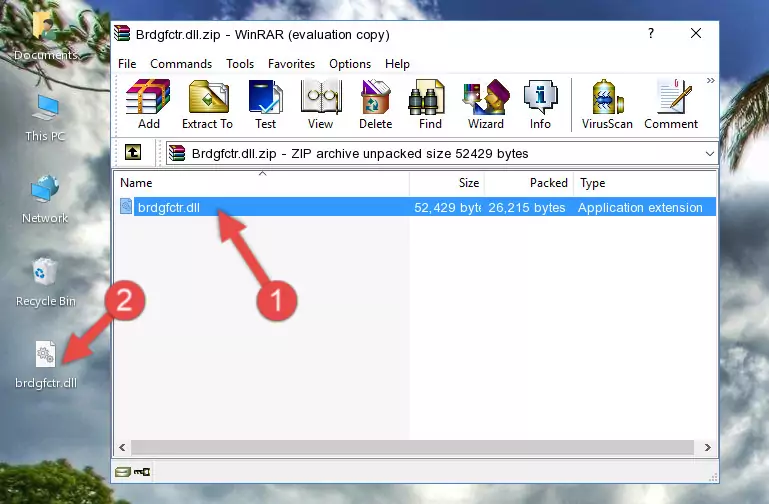Click the Extract To toolbar icon

click(x=207, y=104)
